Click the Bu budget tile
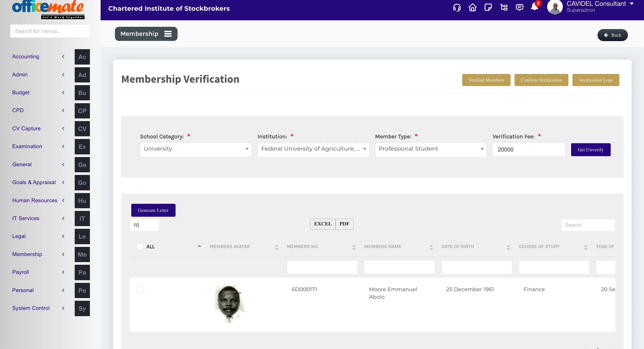This screenshot has height=349, width=644. pyautogui.click(x=82, y=93)
